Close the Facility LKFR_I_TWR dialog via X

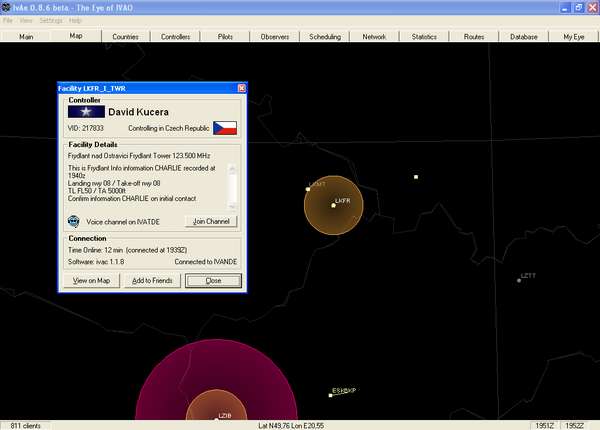[x=241, y=88]
